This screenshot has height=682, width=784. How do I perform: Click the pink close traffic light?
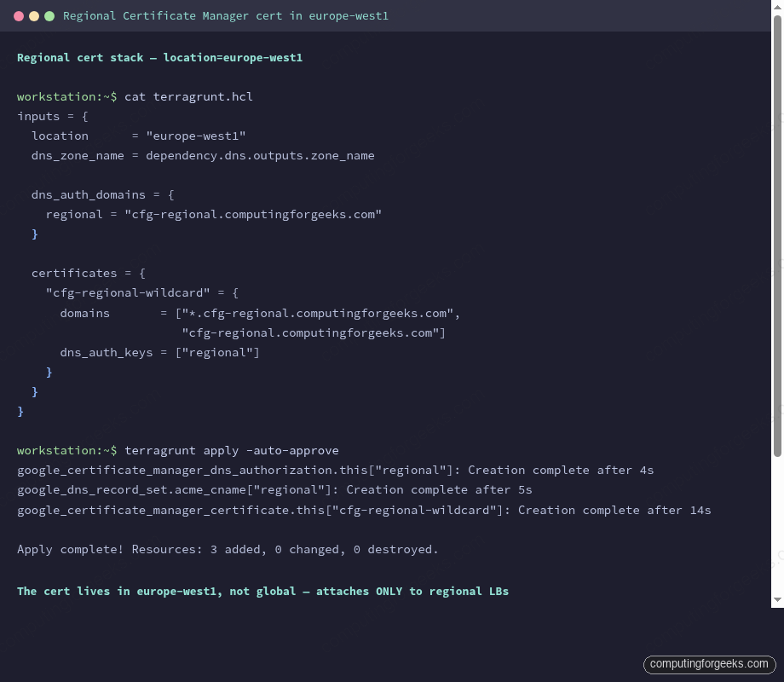point(19,14)
